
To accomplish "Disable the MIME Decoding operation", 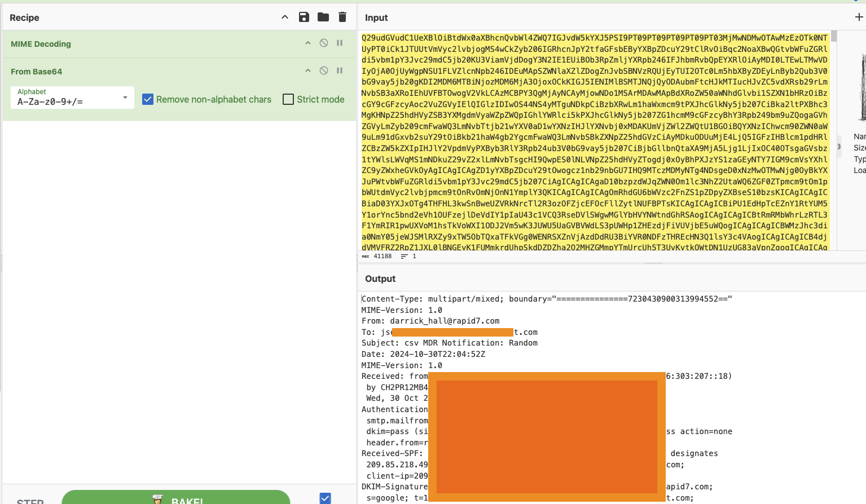I will pos(324,43).
